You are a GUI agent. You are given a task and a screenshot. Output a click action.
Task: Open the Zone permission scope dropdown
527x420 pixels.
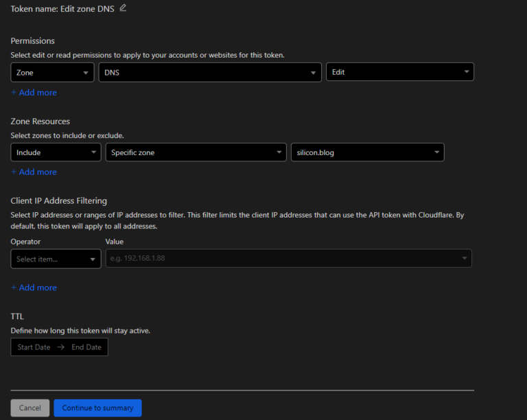52,72
